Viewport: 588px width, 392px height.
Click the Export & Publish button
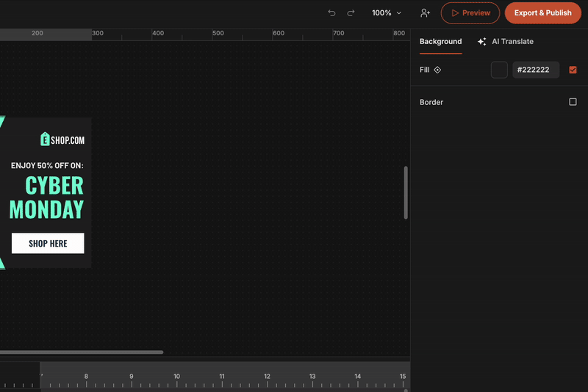click(x=542, y=13)
